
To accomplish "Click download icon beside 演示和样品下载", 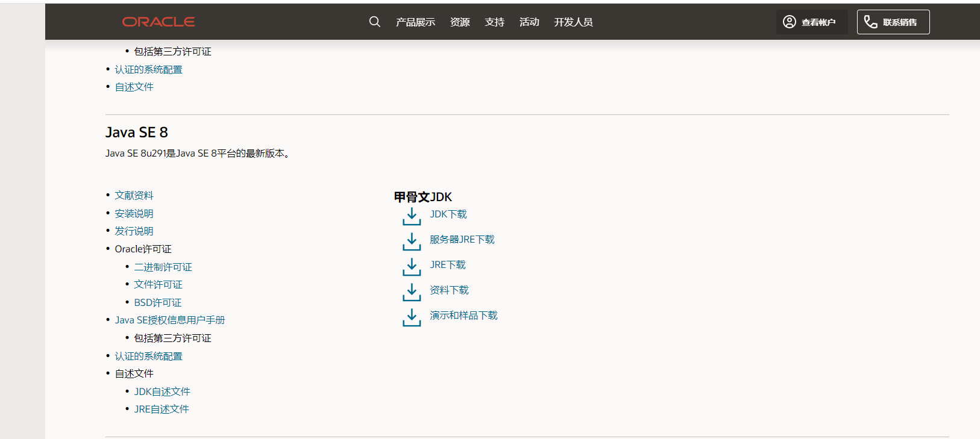I will tap(412, 317).
